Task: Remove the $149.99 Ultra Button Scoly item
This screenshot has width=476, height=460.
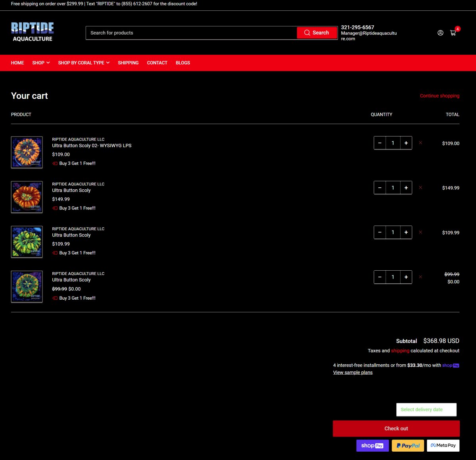Action: pyautogui.click(x=420, y=188)
